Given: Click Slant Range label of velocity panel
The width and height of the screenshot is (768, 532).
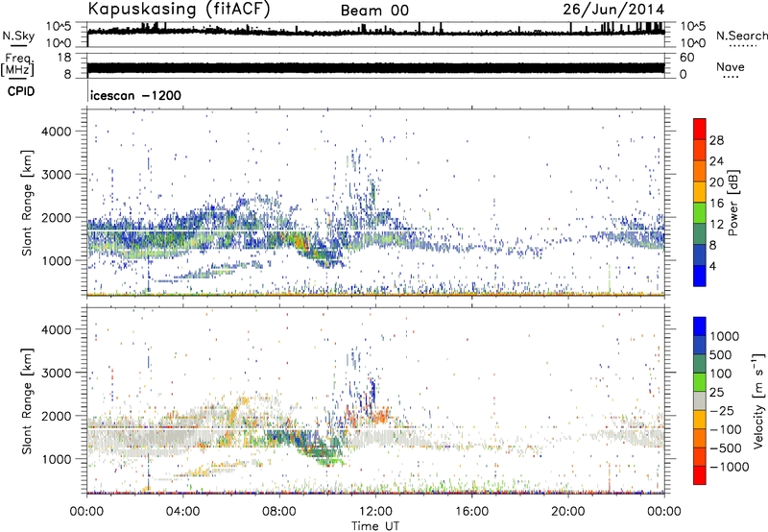Looking at the screenshot, I should coord(27,400).
